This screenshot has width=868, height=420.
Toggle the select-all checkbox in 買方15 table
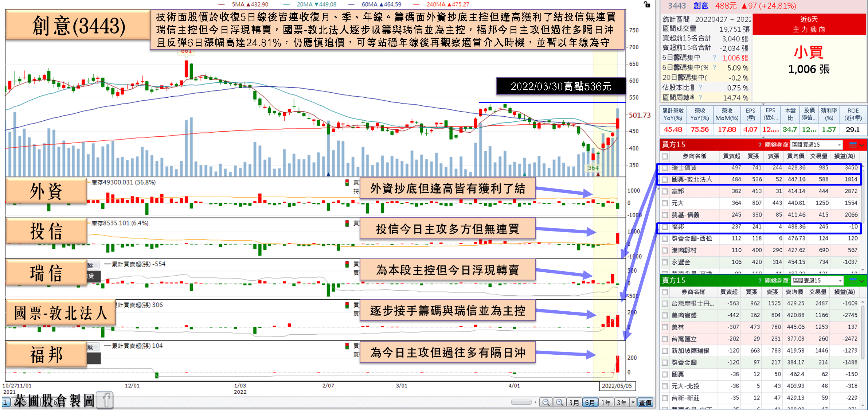click(665, 156)
